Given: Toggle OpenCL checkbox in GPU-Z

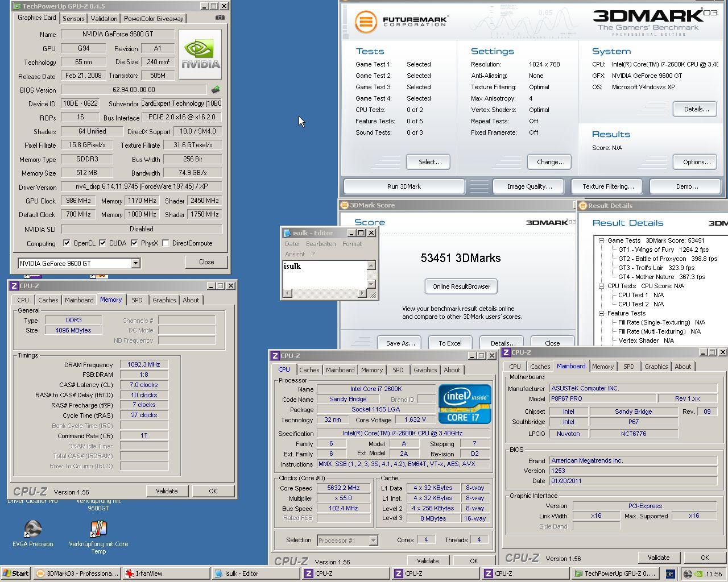Looking at the screenshot, I should [67, 243].
